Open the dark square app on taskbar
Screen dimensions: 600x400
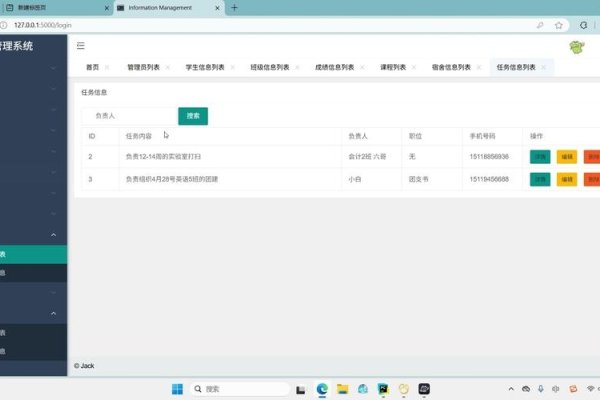point(424,389)
